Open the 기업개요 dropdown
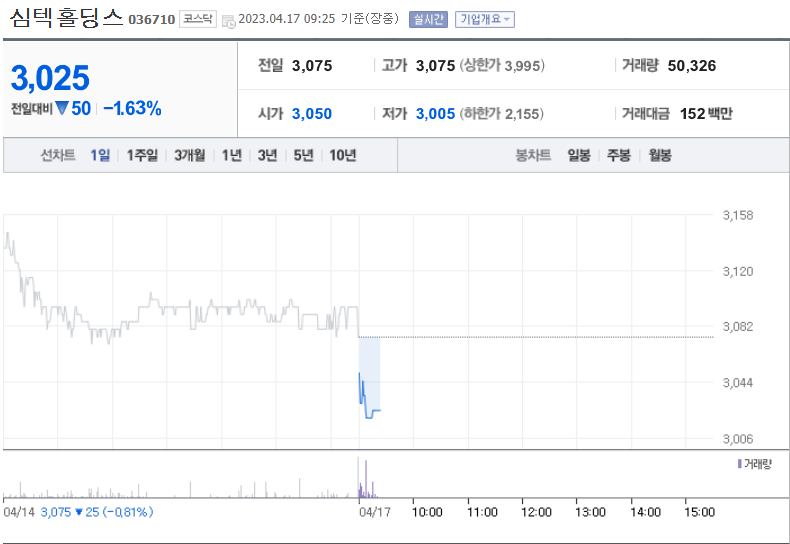Image resolution: width=790 pixels, height=544 pixels. tap(485, 19)
